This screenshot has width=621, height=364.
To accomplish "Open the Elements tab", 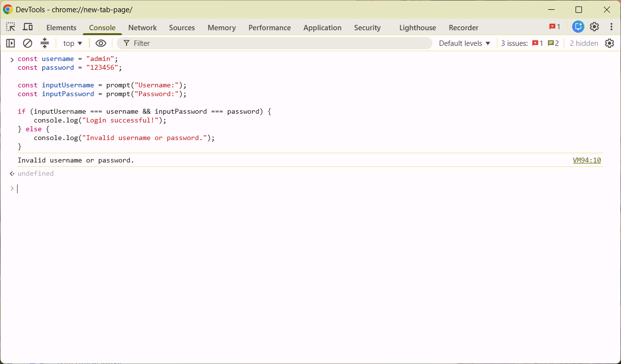I will [x=62, y=27].
